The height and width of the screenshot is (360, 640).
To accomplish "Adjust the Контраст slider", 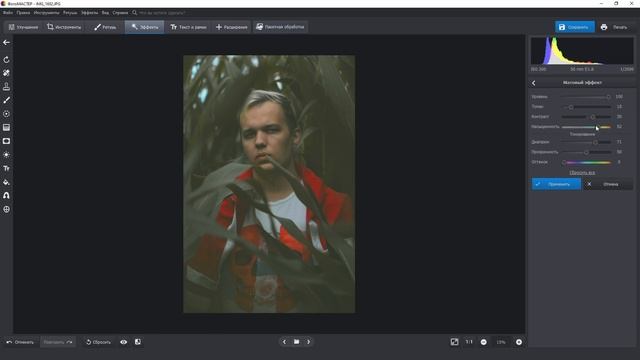I will (x=586, y=117).
